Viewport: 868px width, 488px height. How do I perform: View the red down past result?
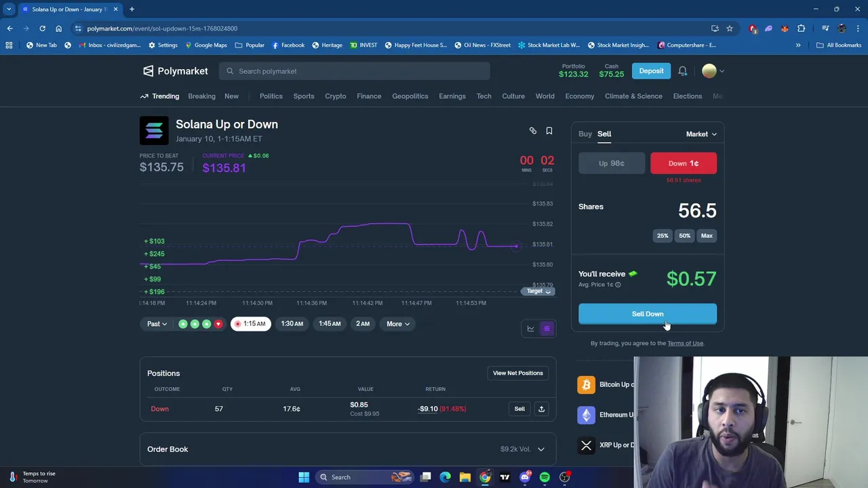(218, 324)
